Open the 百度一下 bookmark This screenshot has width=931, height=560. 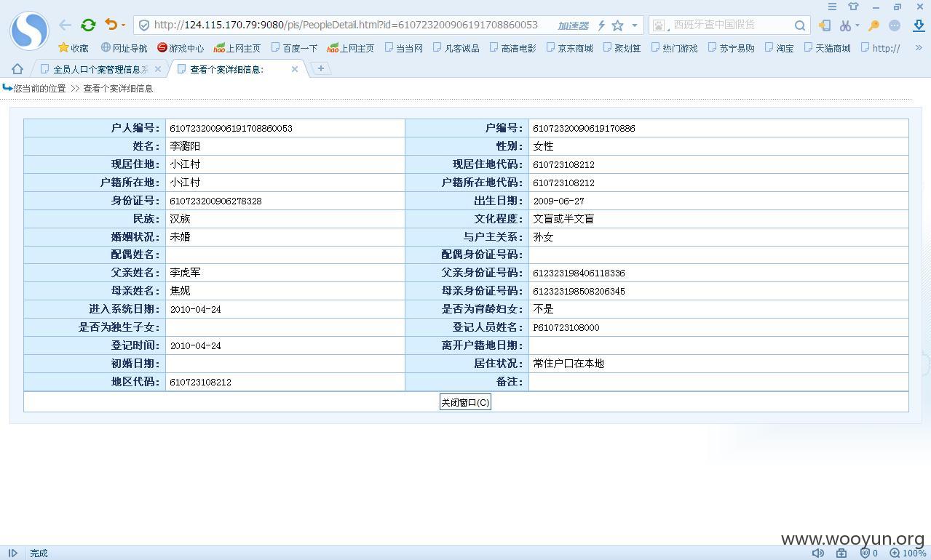(x=294, y=48)
